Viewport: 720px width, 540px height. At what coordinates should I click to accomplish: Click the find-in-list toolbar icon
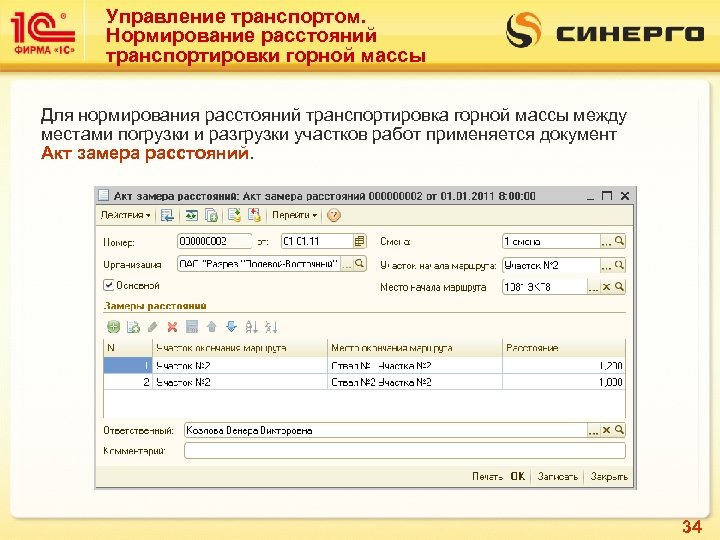(x=167, y=215)
